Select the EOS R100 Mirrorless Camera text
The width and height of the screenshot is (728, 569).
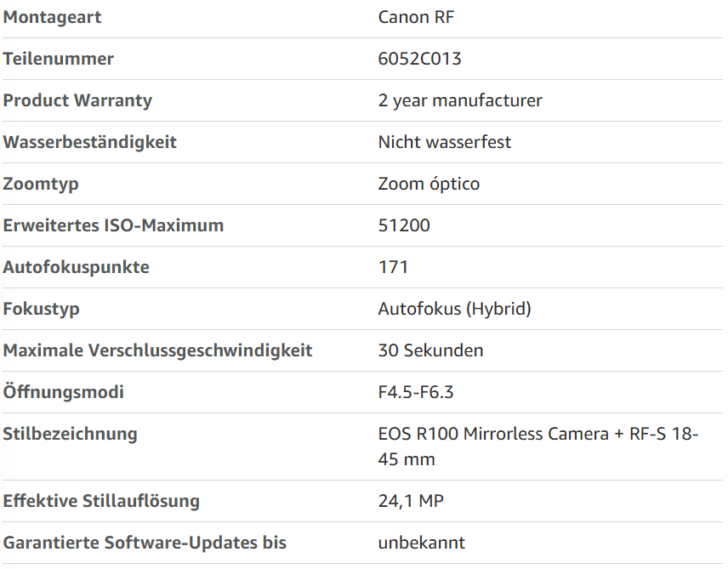click(x=493, y=434)
